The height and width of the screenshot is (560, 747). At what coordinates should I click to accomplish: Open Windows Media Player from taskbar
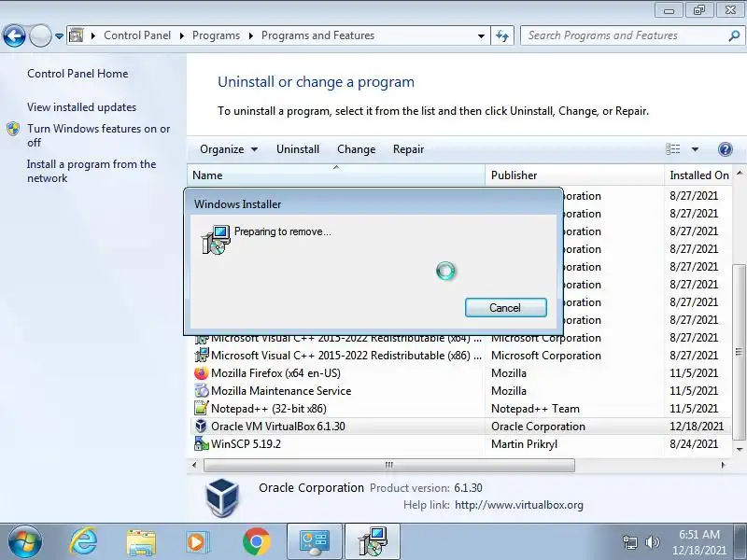pos(196,542)
